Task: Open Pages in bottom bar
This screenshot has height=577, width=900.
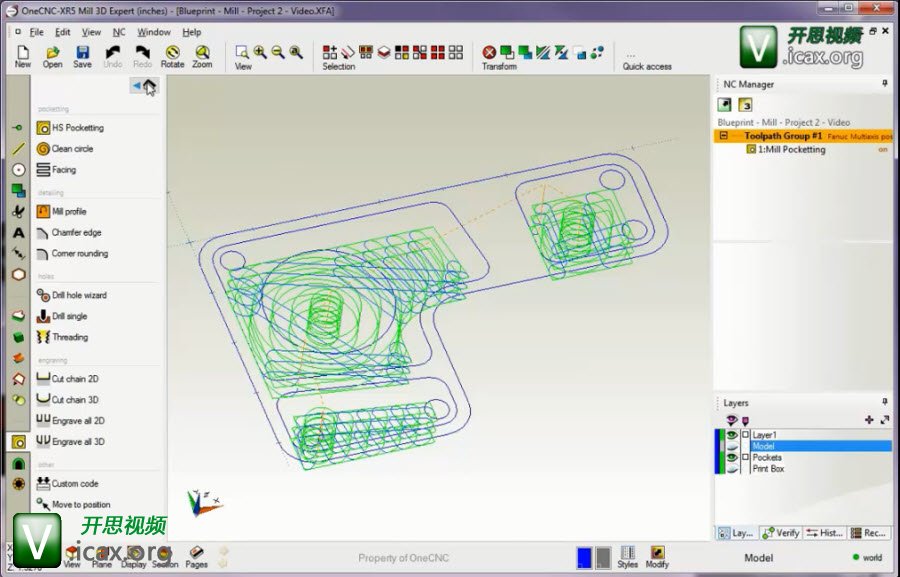Action: pyautogui.click(x=196, y=557)
